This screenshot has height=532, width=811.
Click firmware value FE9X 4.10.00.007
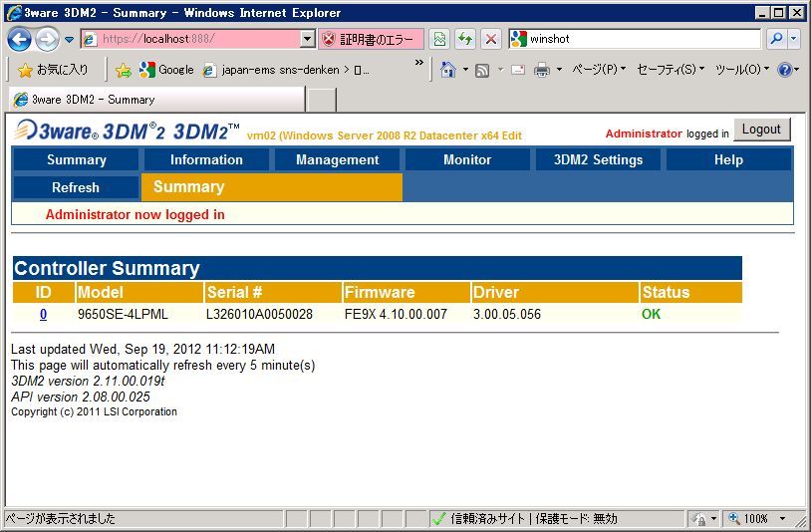point(396,315)
